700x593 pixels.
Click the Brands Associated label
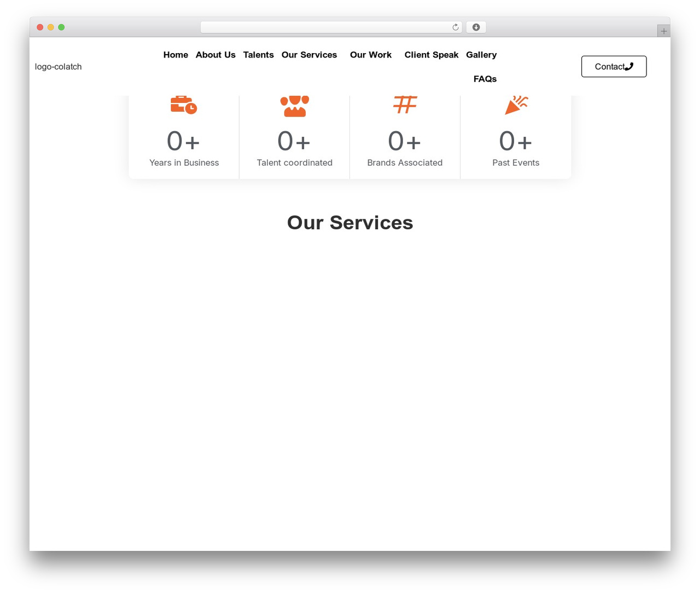405,162
